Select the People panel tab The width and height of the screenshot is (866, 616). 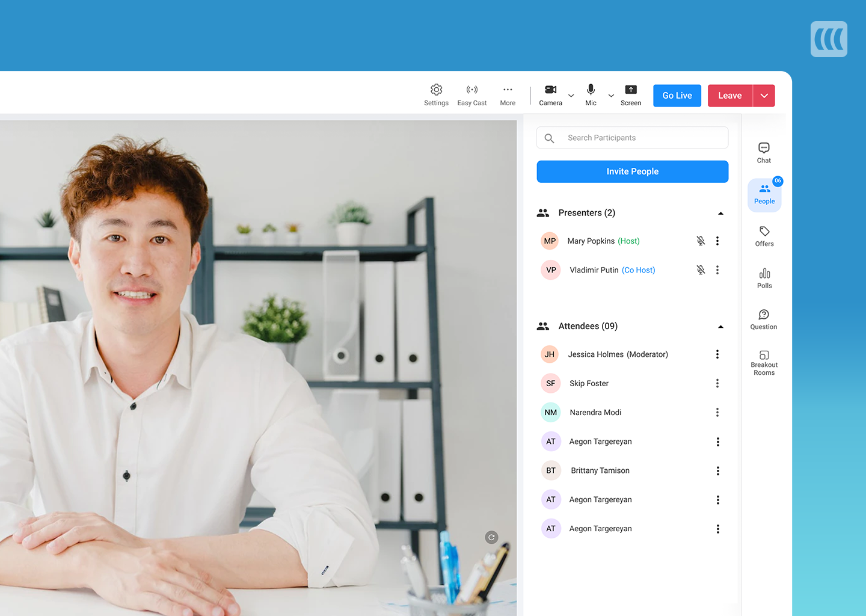click(x=764, y=195)
